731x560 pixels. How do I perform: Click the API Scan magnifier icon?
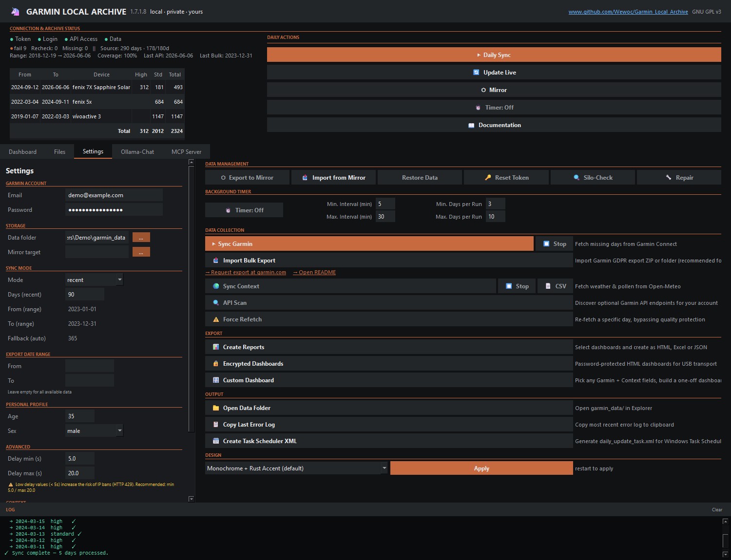(x=216, y=302)
